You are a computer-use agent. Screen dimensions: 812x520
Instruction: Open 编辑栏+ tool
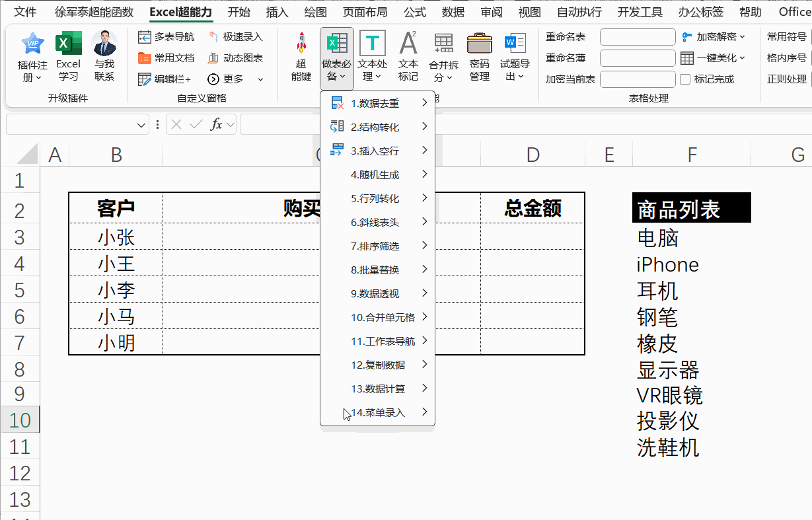[165, 79]
